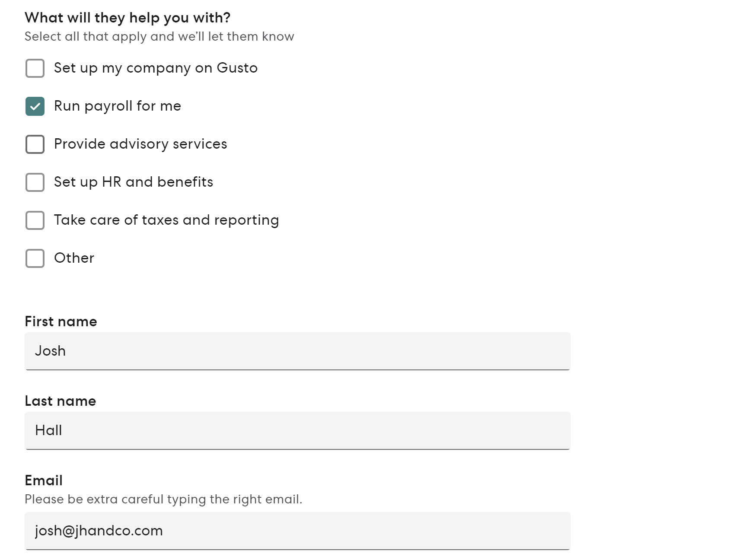Click the text "Hall" in Last name

pos(48,431)
